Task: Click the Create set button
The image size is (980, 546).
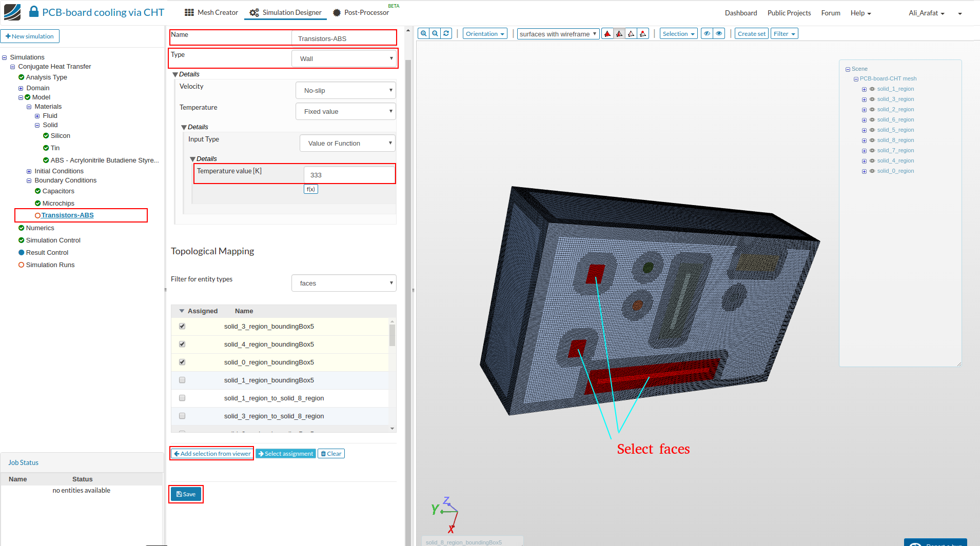Action: click(752, 34)
